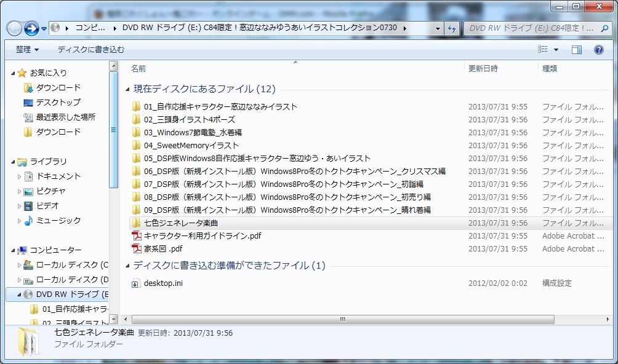Click the magnifier search icon
618x364 pixels.
[x=604, y=28]
